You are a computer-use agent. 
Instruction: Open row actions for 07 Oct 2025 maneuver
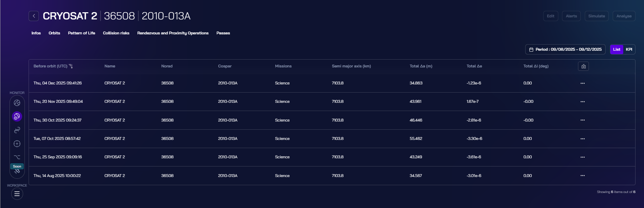point(582,139)
